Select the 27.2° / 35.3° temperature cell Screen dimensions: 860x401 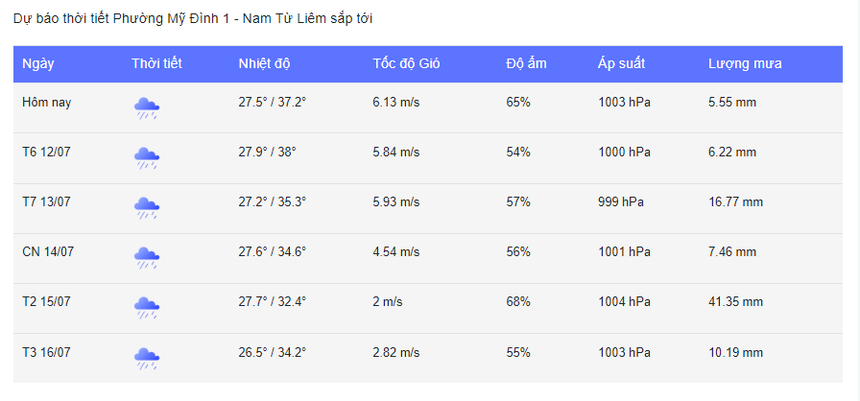272,202
